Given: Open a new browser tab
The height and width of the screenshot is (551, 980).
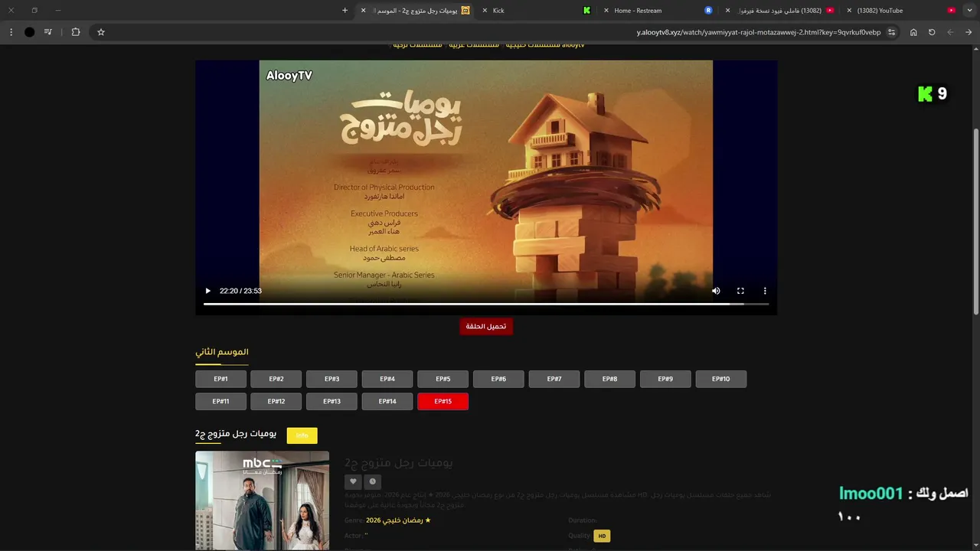Looking at the screenshot, I should [x=345, y=11].
